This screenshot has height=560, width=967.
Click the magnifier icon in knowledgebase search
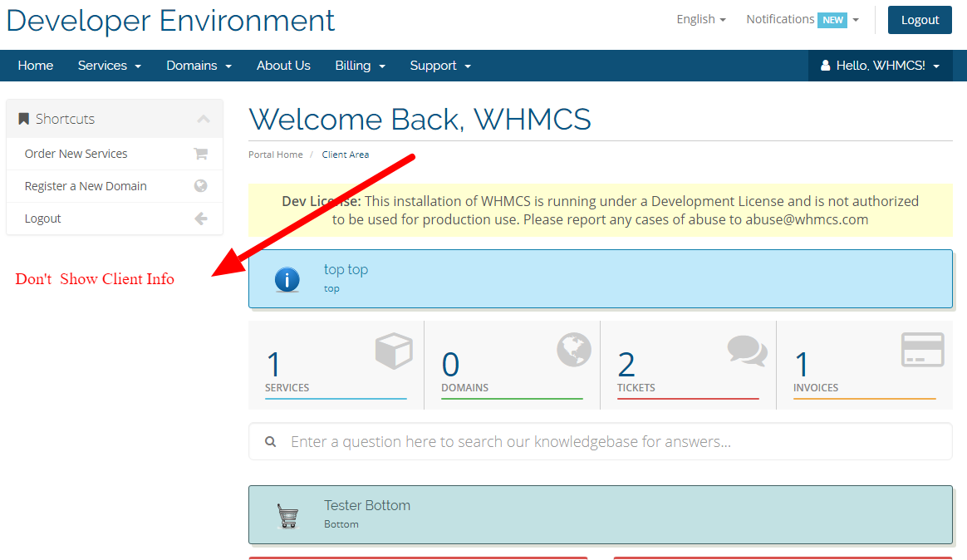tap(270, 441)
